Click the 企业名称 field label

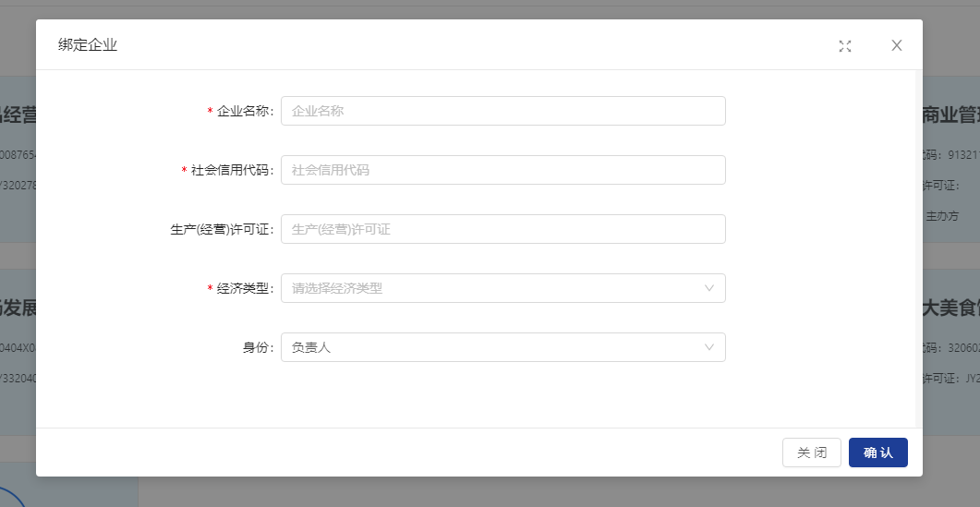(x=243, y=111)
